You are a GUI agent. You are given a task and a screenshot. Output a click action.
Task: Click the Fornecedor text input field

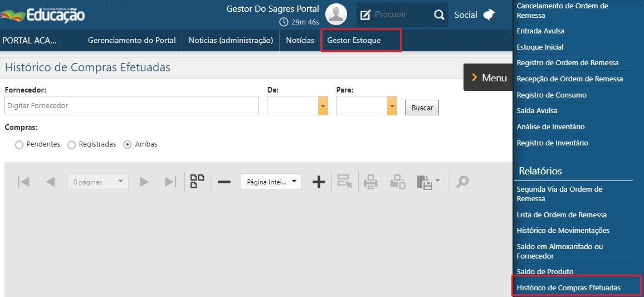click(x=131, y=106)
